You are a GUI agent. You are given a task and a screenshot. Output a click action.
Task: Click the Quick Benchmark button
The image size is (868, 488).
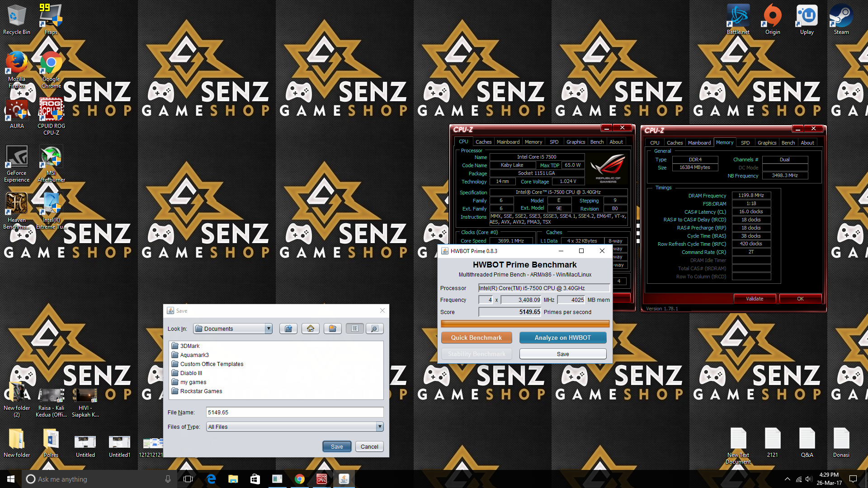point(476,338)
